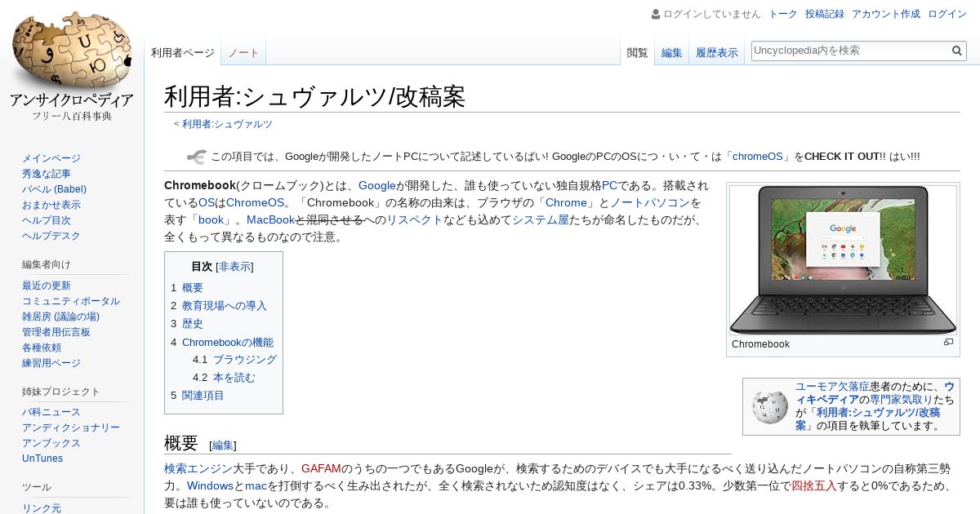Open 投稿記録 contributions link
The height and width of the screenshot is (514, 980).
click(825, 14)
